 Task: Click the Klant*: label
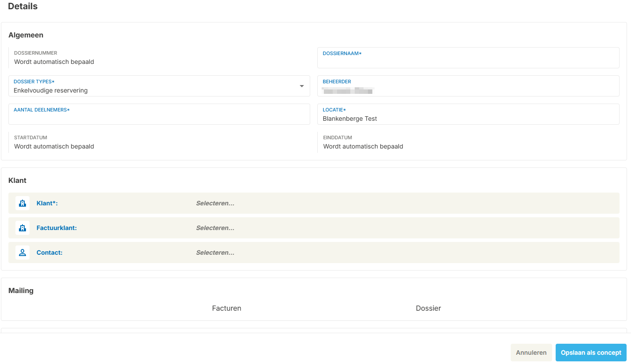pyautogui.click(x=47, y=203)
